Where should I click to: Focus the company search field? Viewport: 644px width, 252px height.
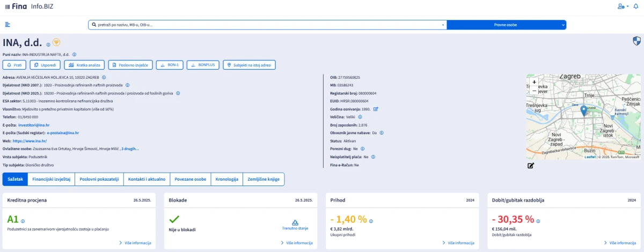coord(267,25)
